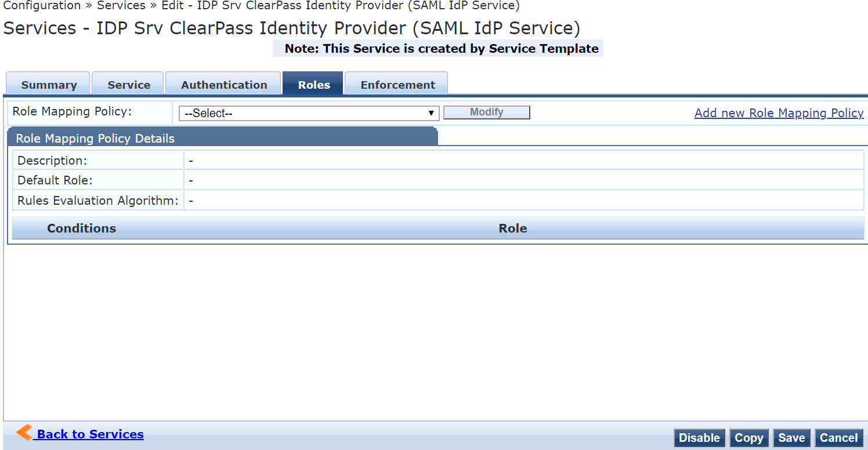This screenshot has height=450, width=868.
Task: Click the Modify button
Action: click(487, 113)
